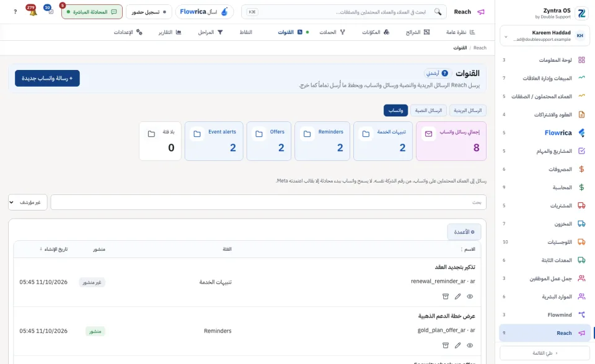Open المحاسبة sidebar item
595x364 pixels.
click(545, 188)
